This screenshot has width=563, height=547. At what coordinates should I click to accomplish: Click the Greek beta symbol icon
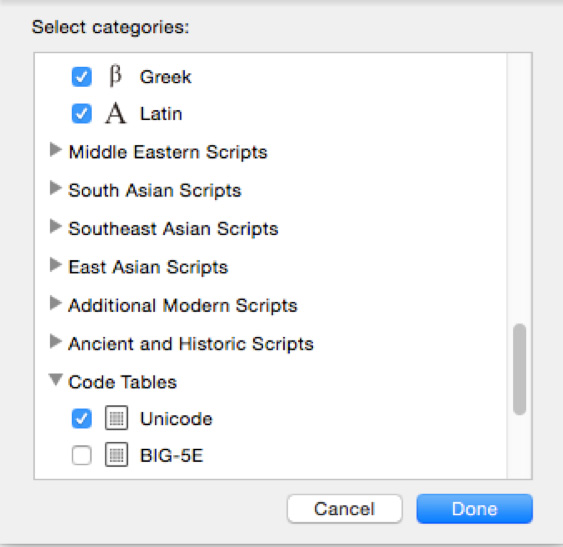click(x=115, y=76)
